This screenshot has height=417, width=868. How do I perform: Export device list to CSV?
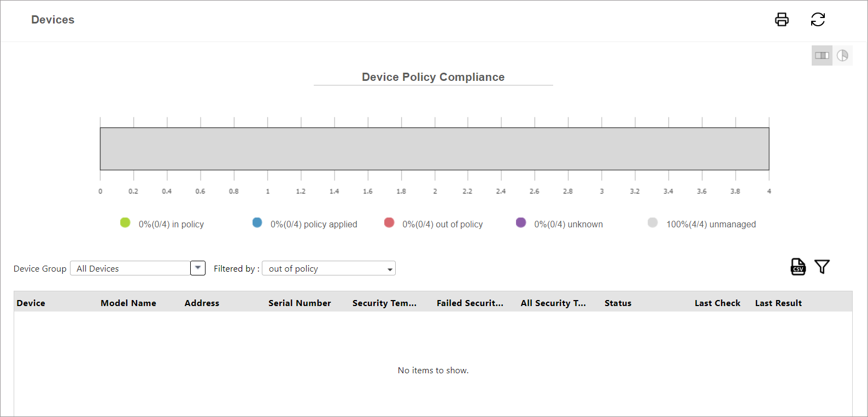click(x=798, y=267)
